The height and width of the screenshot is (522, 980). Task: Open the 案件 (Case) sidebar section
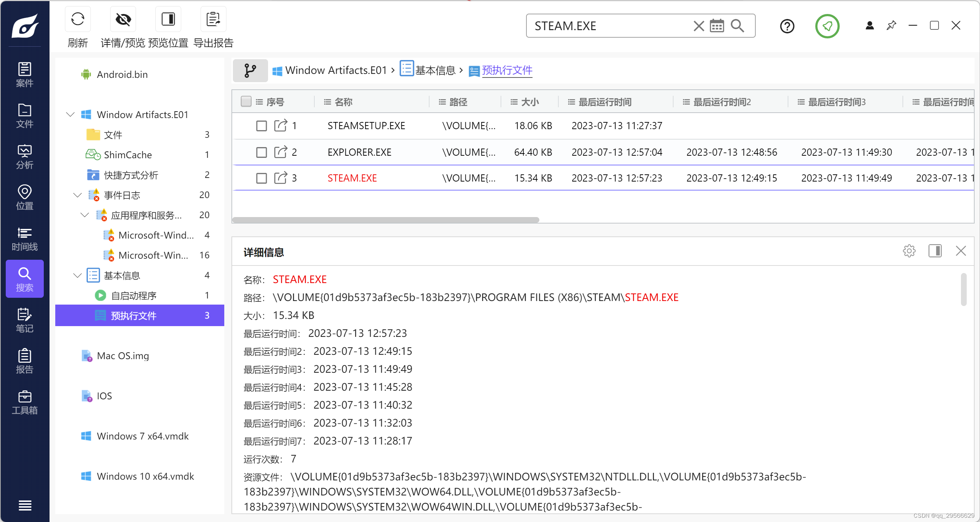coord(24,75)
